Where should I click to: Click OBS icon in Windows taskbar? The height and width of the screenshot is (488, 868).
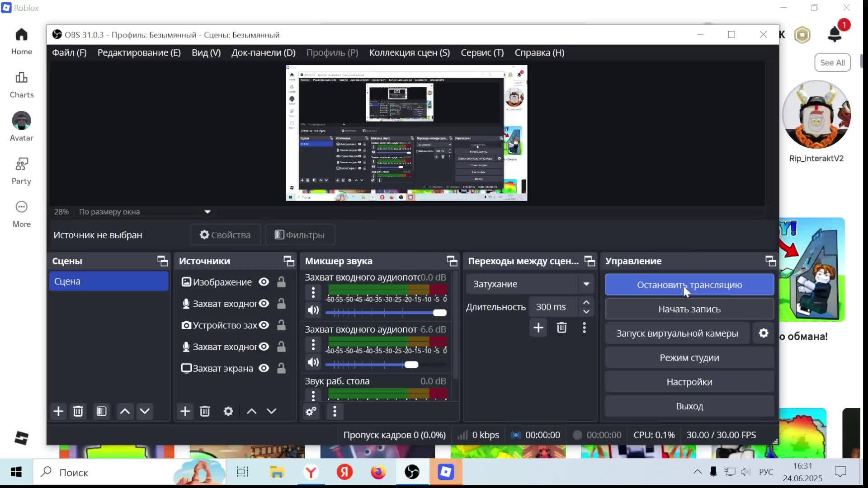pos(412,472)
